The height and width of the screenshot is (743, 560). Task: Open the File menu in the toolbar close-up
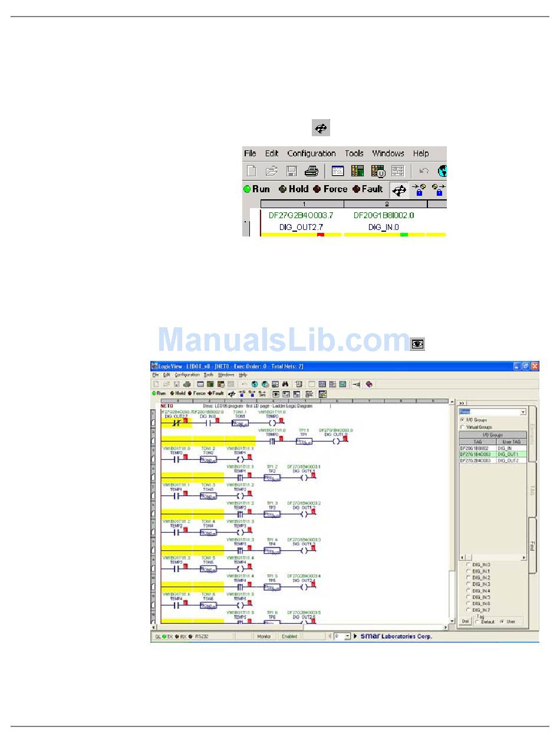tap(250, 153)
